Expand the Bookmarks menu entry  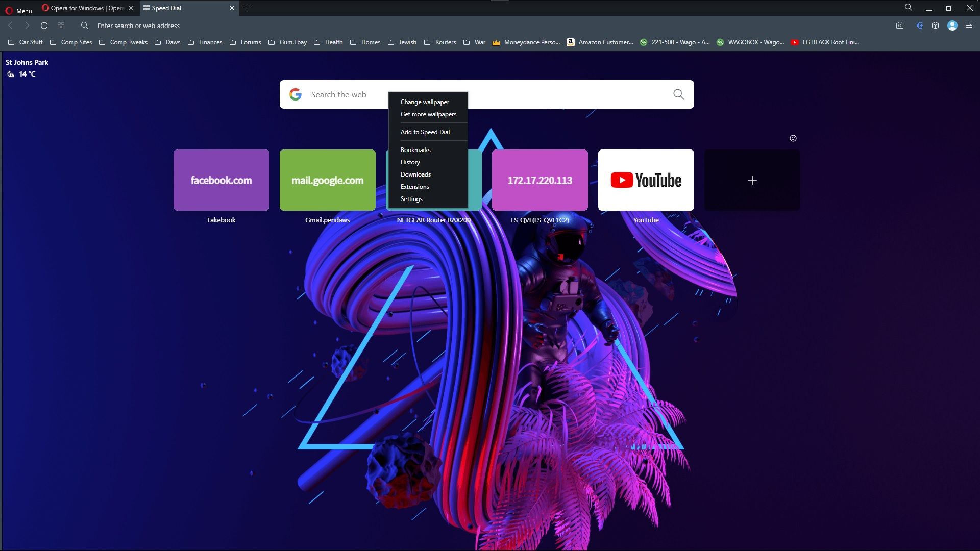tap(415, 149)
